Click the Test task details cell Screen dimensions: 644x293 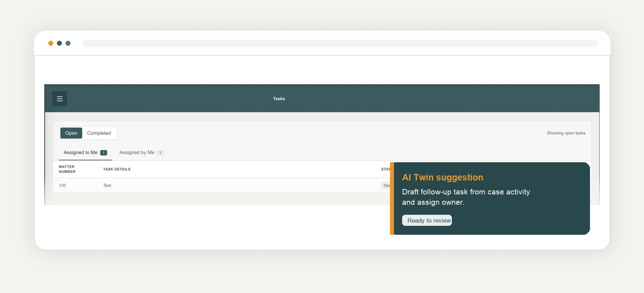[x=107, y=185]
